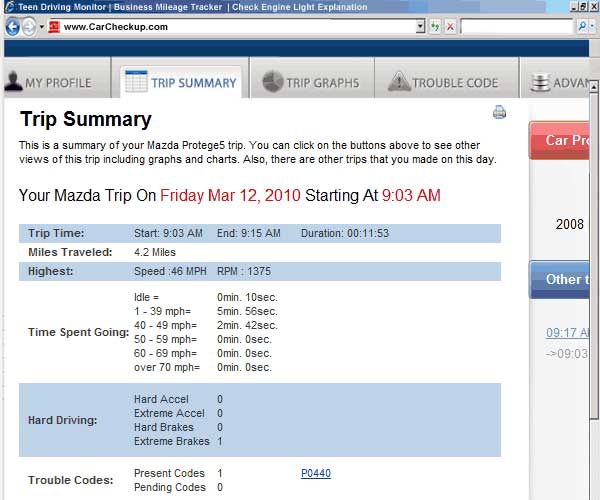Click the Pending Codes label

pos(170,487)
